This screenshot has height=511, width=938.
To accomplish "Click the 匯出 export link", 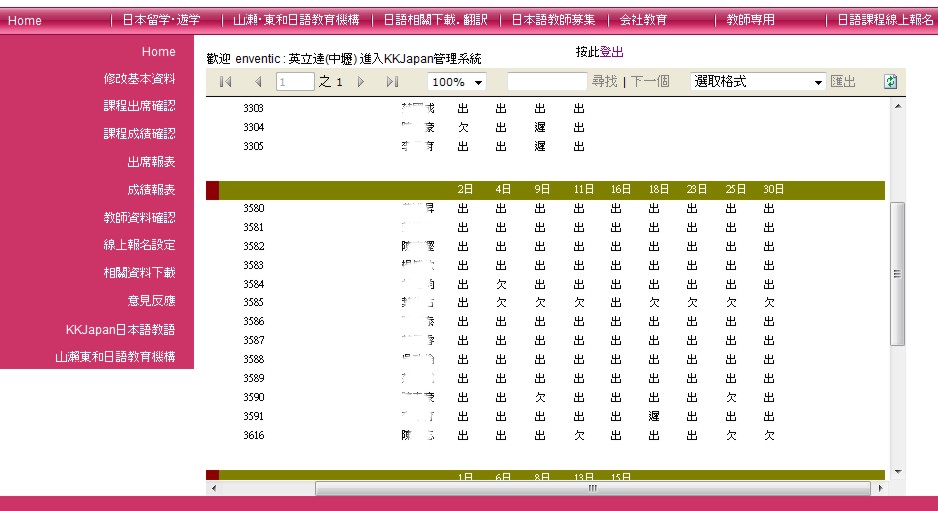I will click(843, 81).
